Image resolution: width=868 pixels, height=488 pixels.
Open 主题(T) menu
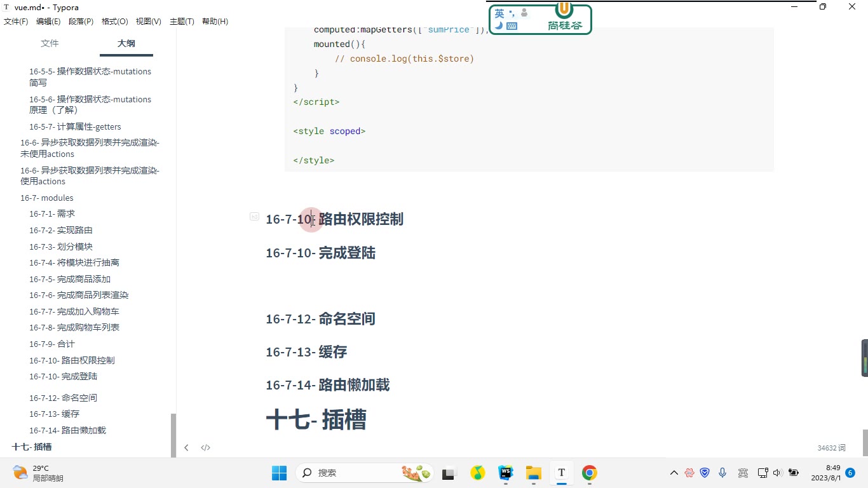point(182,22)
